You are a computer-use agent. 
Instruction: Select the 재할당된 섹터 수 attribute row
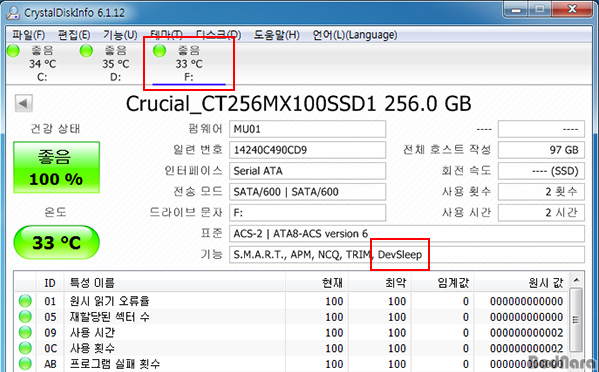pos(291,317)
